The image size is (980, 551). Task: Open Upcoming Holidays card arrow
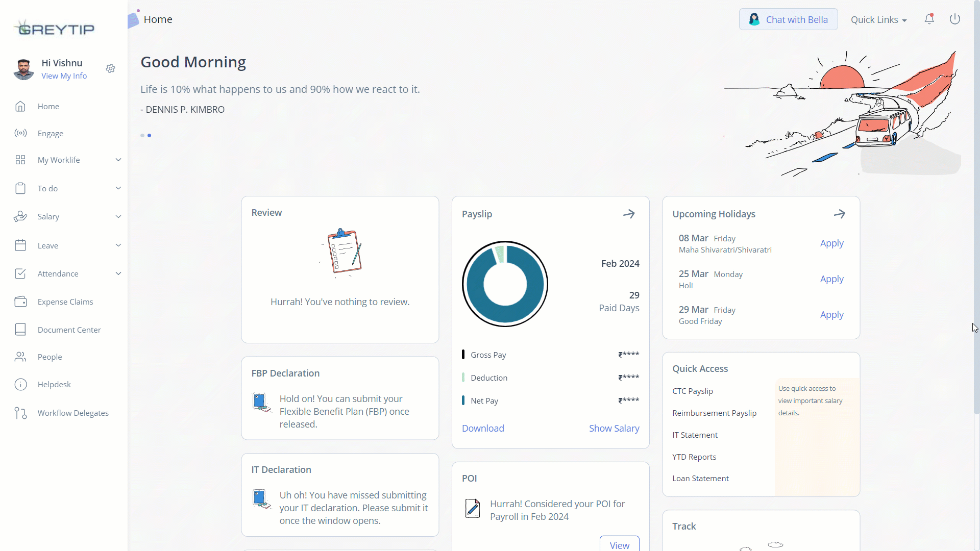[840, 214]
